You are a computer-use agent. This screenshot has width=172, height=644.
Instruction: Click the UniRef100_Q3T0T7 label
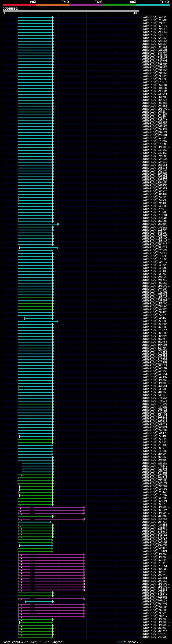pyautogui.click(x=154, y=616)
